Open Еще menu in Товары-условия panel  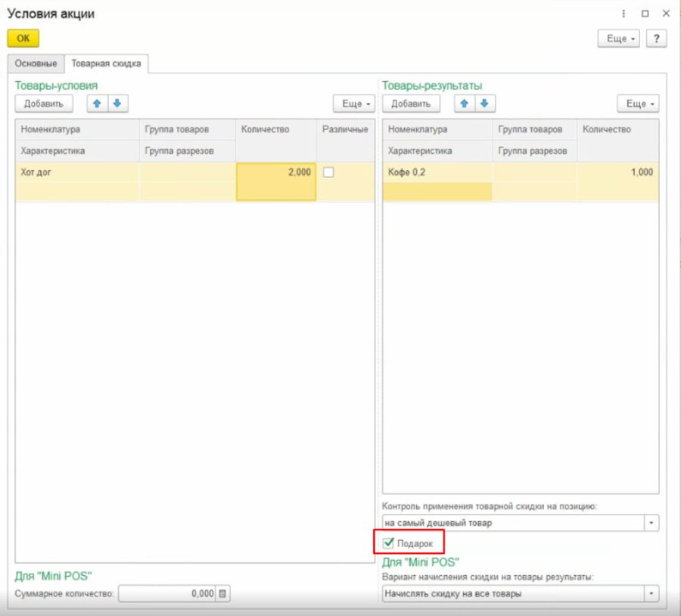click(354, 104)
